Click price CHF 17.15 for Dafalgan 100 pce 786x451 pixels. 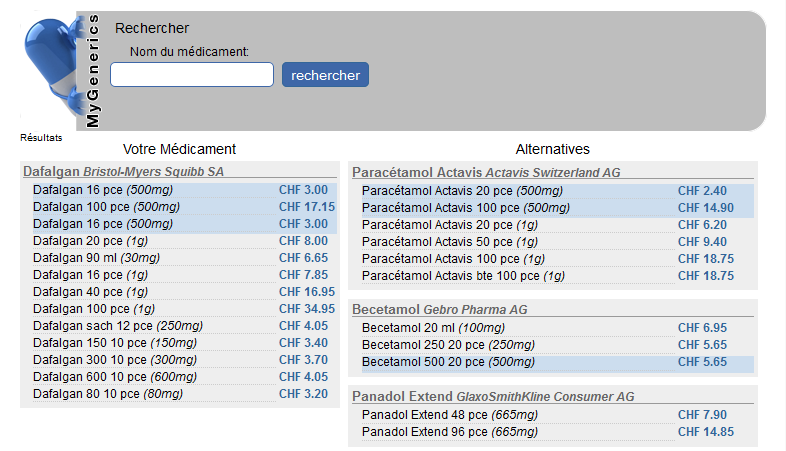click(307, 207)
